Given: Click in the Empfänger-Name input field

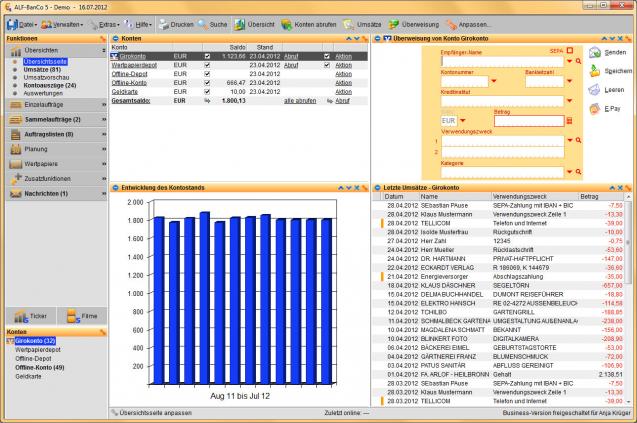Looking at the screenshot, I should (x=502, y=61).
